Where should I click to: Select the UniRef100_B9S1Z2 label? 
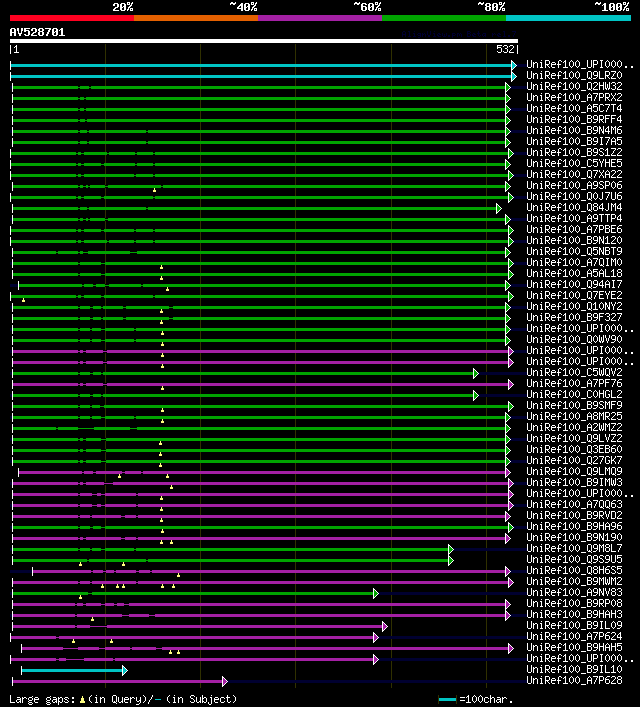(x=574, y=152)
